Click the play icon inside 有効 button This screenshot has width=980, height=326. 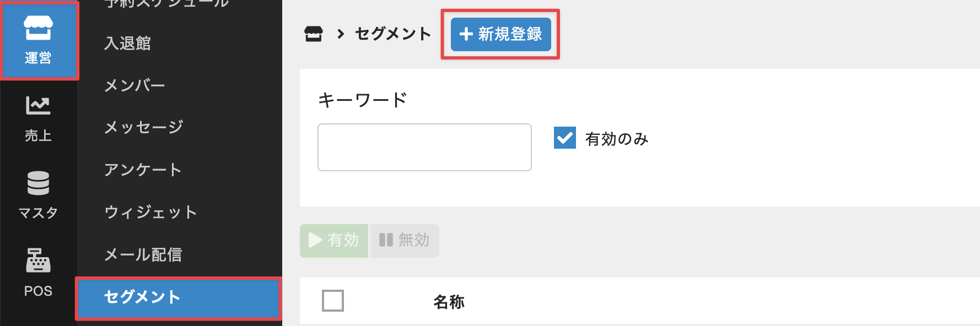click(x=315, y=240)
